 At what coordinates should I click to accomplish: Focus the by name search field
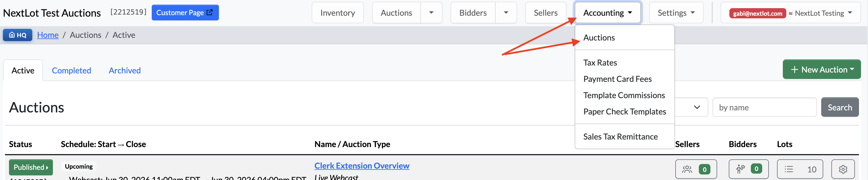(764, 107)
